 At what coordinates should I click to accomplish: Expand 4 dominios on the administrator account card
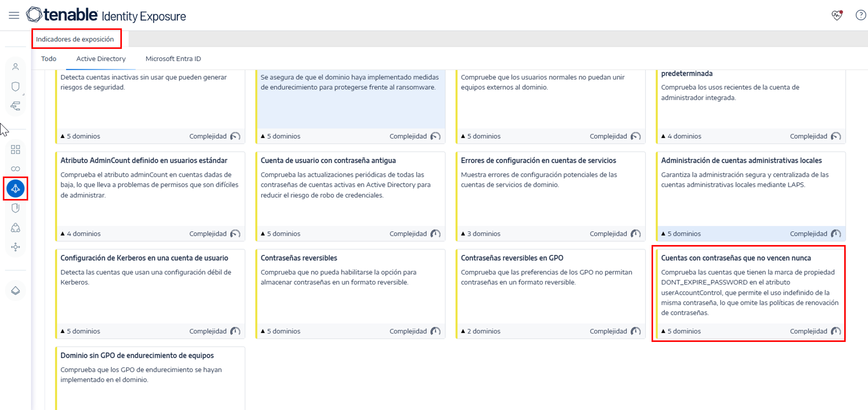coord(681,136)
